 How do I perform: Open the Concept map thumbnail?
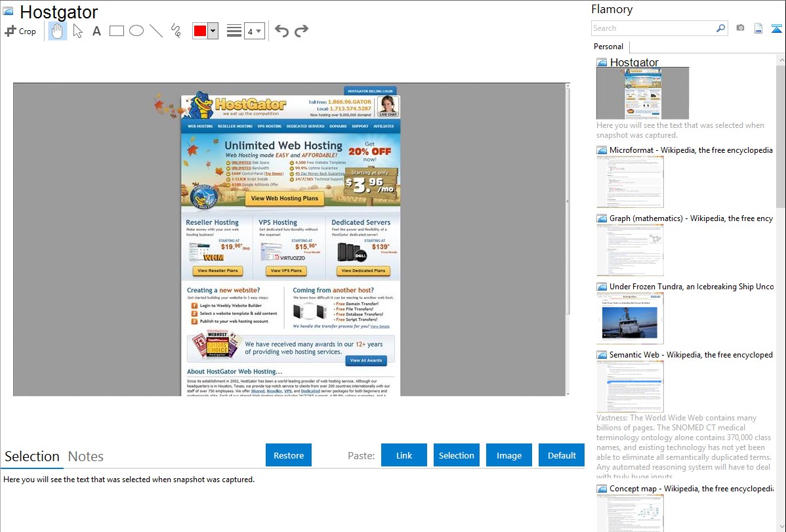tap(630, 513)
